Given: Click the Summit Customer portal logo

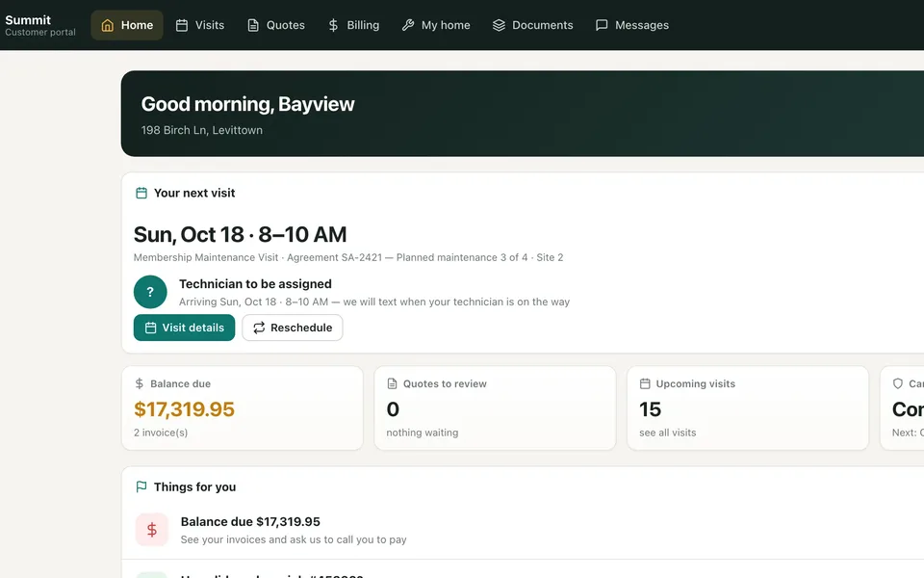Looking at the screenshot, I should click(x=40, y=25).
